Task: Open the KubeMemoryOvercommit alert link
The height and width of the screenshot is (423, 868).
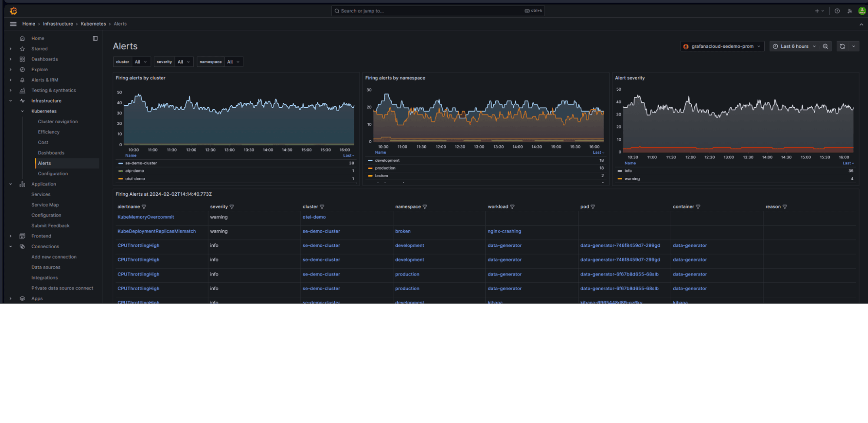Action: click(145, 217)
